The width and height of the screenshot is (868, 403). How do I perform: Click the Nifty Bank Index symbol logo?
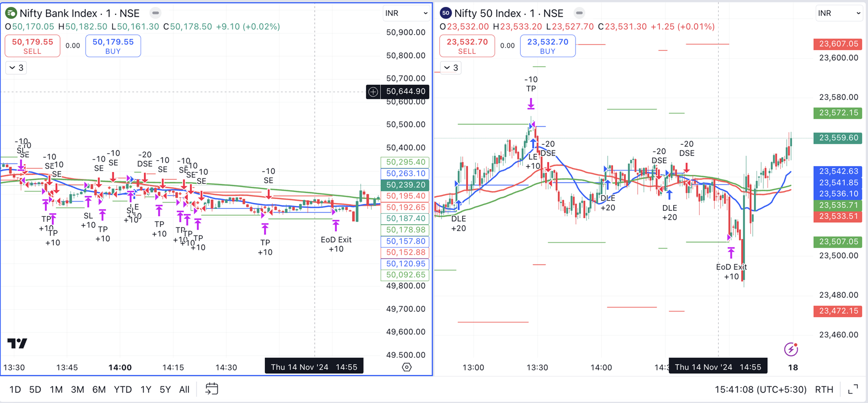[x=10, y=13]
